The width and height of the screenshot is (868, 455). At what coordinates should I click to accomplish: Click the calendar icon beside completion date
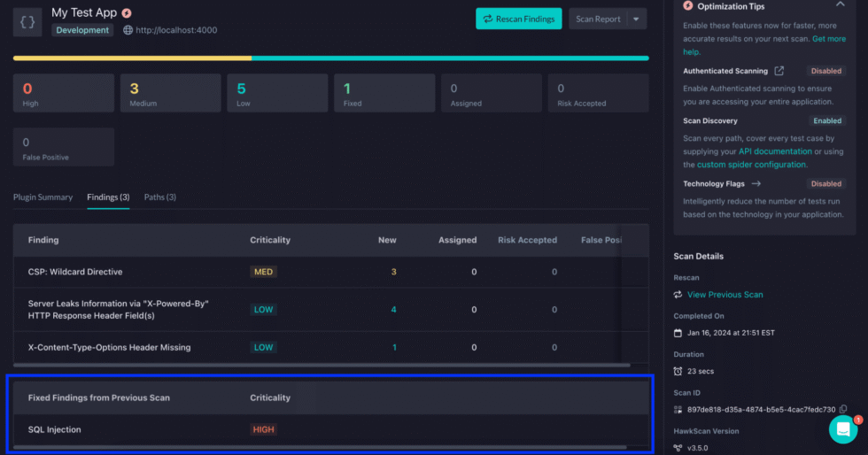(x=678, y=333)
